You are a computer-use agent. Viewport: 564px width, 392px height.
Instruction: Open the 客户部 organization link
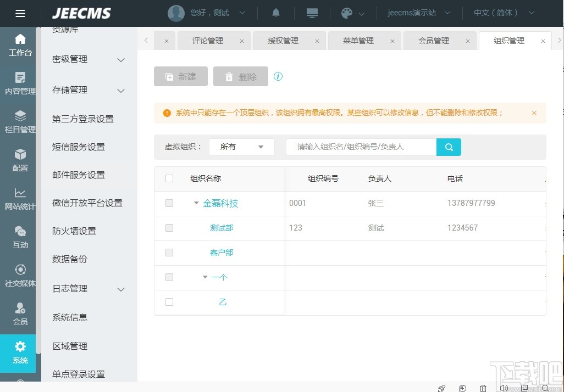(222, 253)
